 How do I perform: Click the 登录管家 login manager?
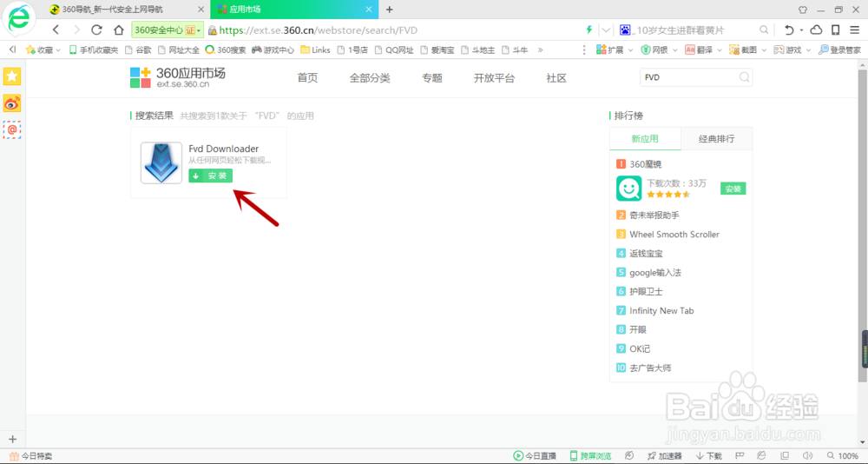[x=839, y=50]
